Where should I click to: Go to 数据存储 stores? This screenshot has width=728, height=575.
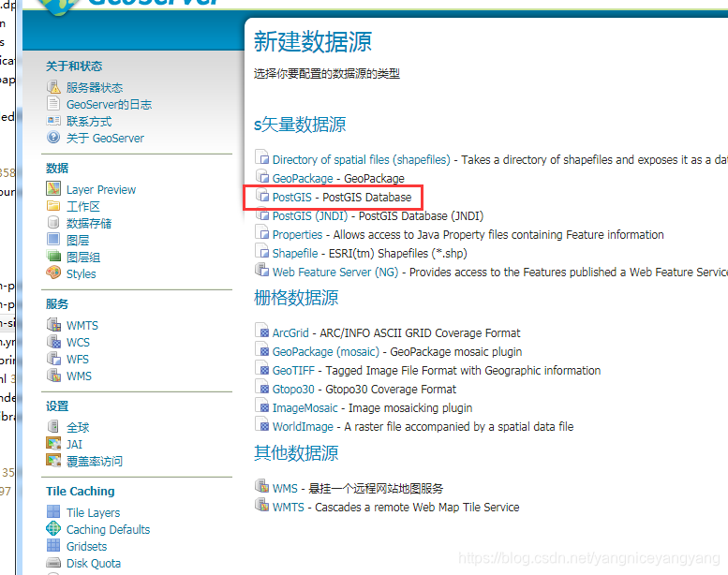pos(89,223)
